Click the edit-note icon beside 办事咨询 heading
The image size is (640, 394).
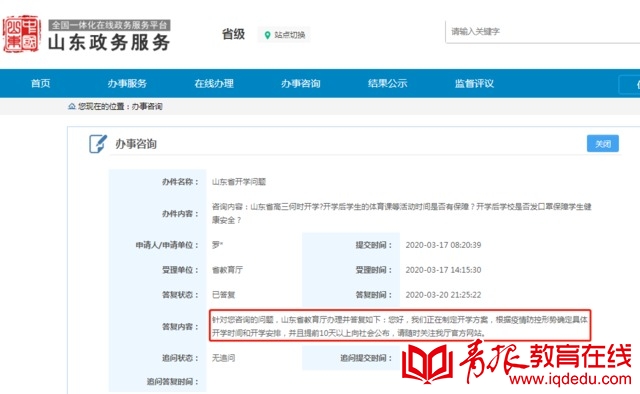[x=98, y=144]
